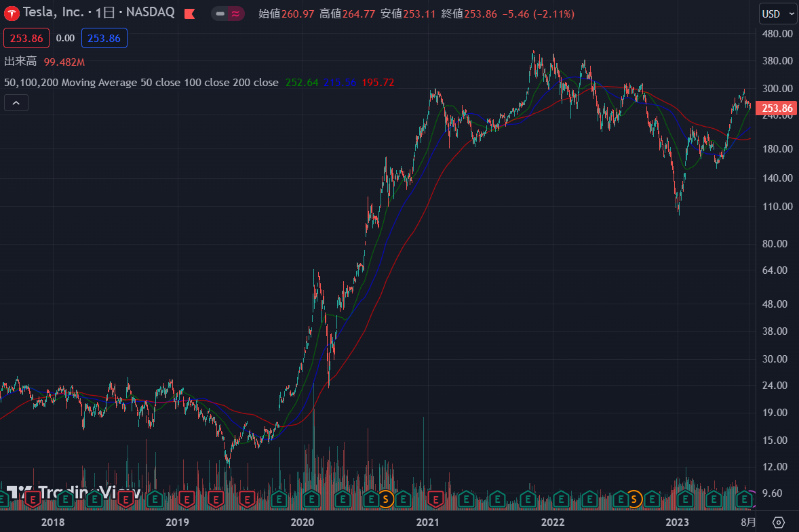799x532 pixels.
Task: Click the earnings marker touching the 2020 split marker
Action: pos(372,499)
